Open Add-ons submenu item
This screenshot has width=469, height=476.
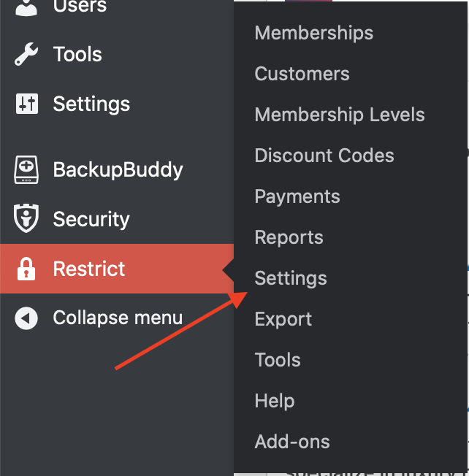tap(292, 442)
